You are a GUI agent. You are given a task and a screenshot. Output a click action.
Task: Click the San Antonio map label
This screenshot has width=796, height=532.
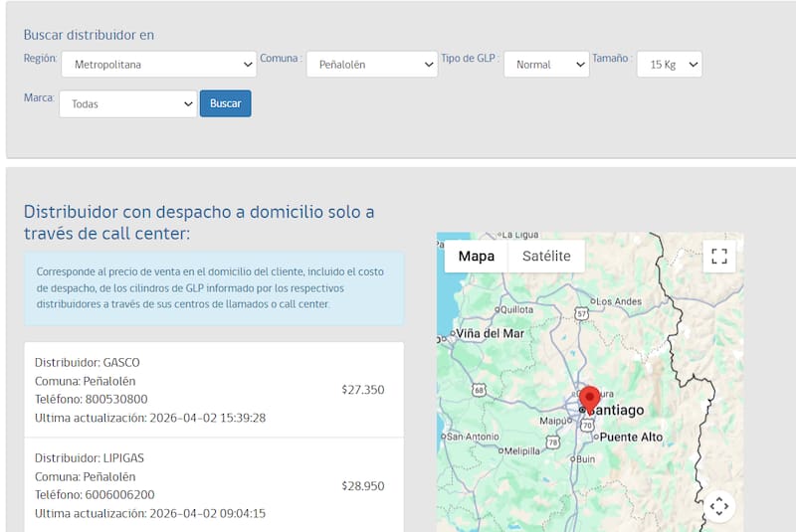click(474, 437)
